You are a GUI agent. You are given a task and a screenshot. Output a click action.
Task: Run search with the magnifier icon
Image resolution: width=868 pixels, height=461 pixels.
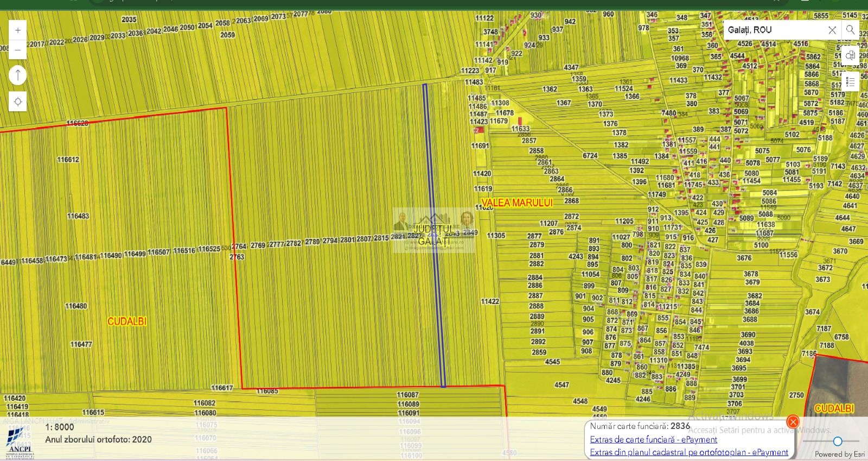click(x=850, y=30)
